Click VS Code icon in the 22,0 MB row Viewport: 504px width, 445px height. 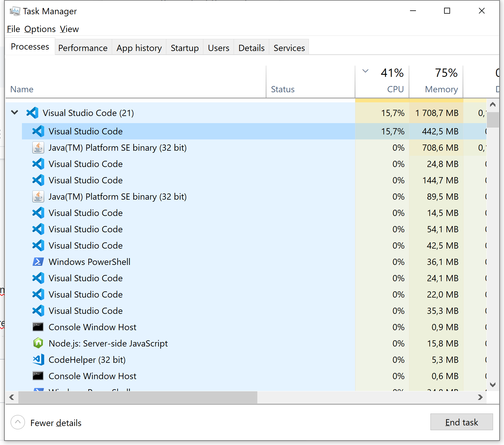[38, 295]
